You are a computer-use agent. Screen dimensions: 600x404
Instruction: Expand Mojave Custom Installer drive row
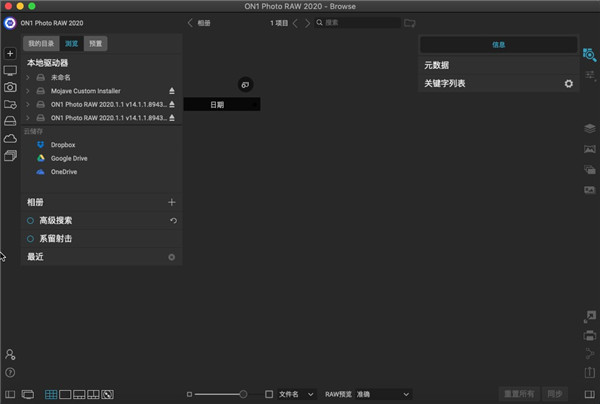tap(28, 91)
